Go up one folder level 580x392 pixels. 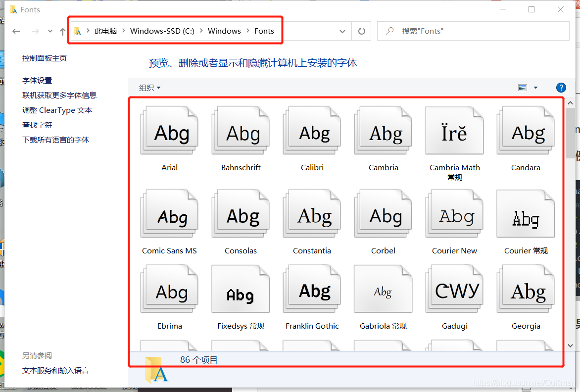pos(62,32)
